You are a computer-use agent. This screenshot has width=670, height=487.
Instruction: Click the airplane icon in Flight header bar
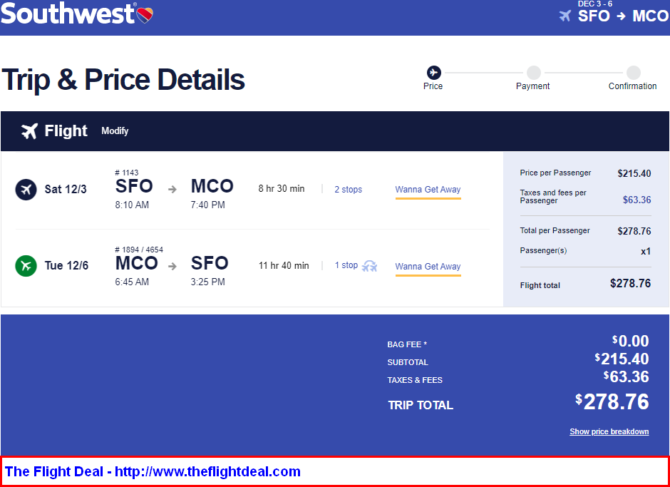tap(29, 131)
